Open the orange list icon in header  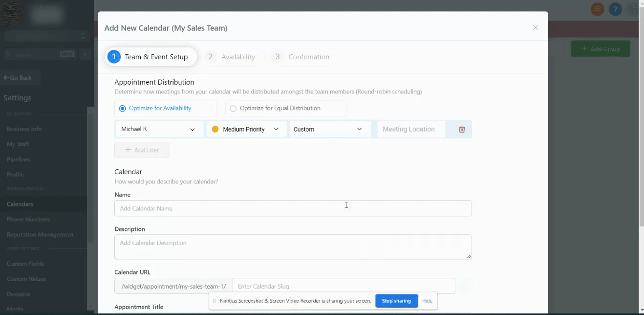(597, 9)
